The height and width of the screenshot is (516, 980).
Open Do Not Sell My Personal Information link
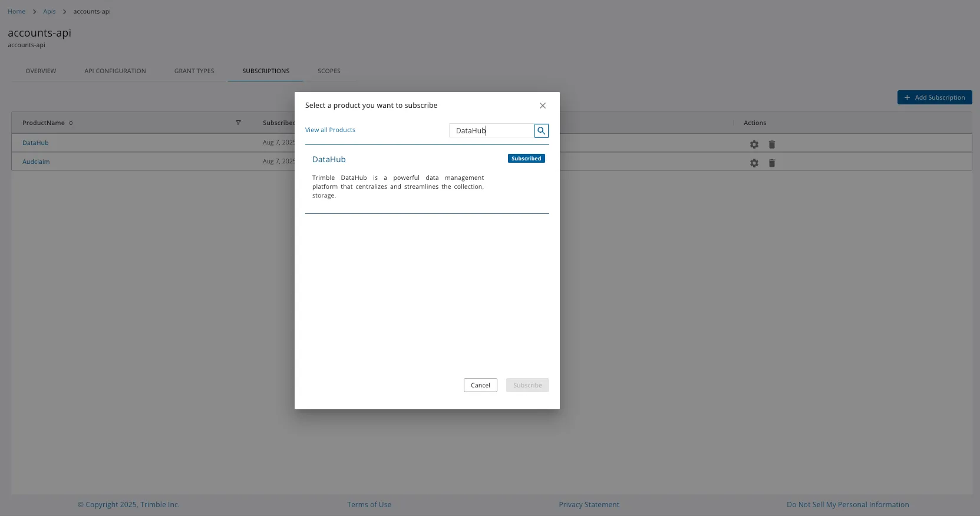click(847, 505)
